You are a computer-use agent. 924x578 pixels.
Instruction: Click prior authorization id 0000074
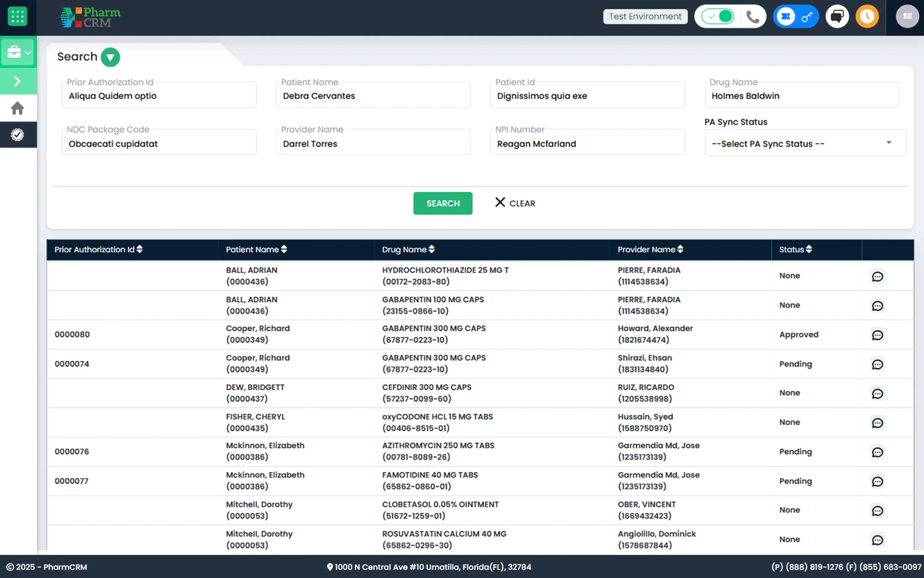[72, 364]
